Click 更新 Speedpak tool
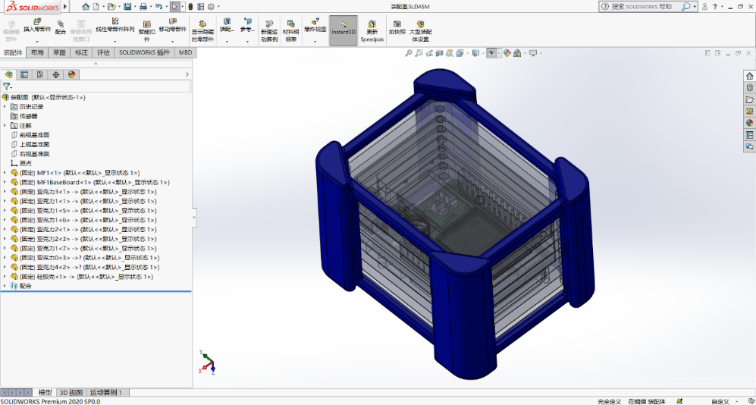The image size is (756, 405). coord(372,31)
